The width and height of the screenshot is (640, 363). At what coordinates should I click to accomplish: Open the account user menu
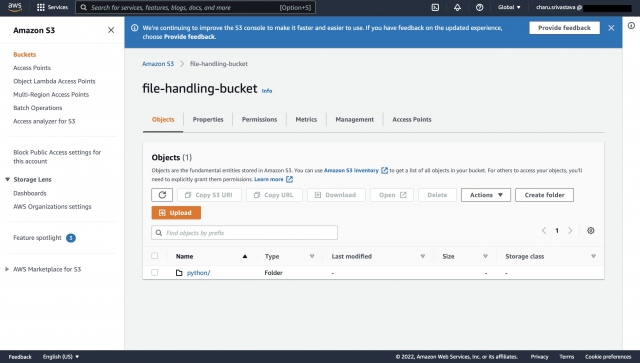coord(584,7)
